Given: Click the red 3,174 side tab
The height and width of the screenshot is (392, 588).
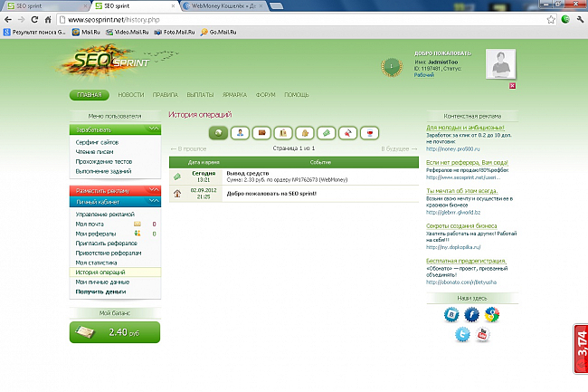Looking at the screenshot, I should click(x=581, y=349).
